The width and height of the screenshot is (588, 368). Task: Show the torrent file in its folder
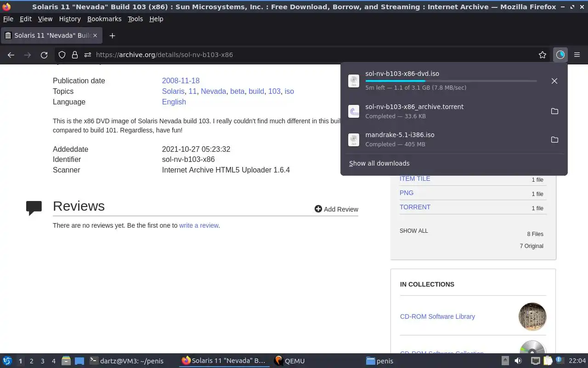tap(554, 111)
